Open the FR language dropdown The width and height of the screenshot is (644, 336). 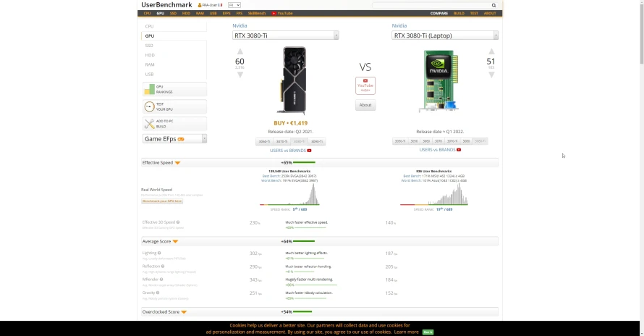(234, 5)
